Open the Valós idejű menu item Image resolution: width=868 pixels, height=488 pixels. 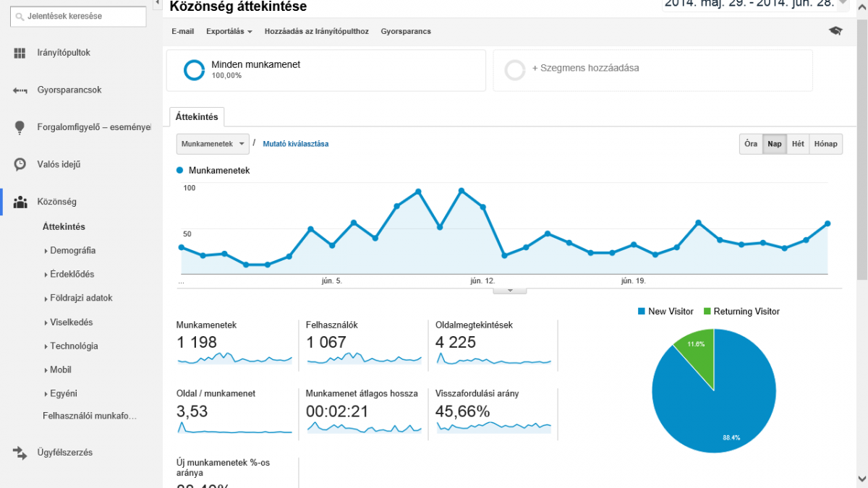click(59, 164)
